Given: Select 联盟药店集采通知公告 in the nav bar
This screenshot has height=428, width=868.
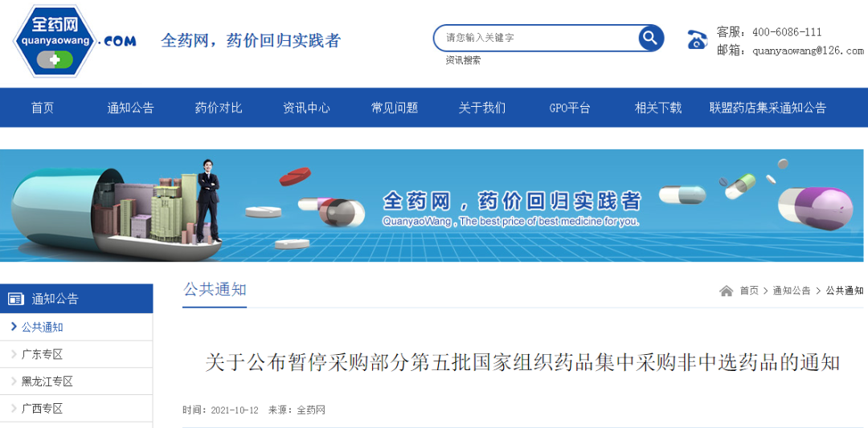Looking at the screenshot, I should click(768, 108).
